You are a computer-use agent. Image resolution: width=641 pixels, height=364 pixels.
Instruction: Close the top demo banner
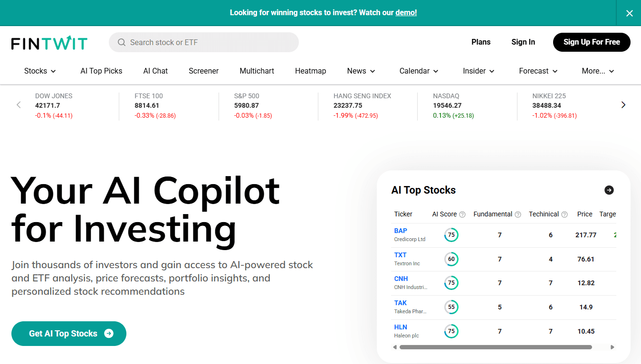(x=629, y=13)
